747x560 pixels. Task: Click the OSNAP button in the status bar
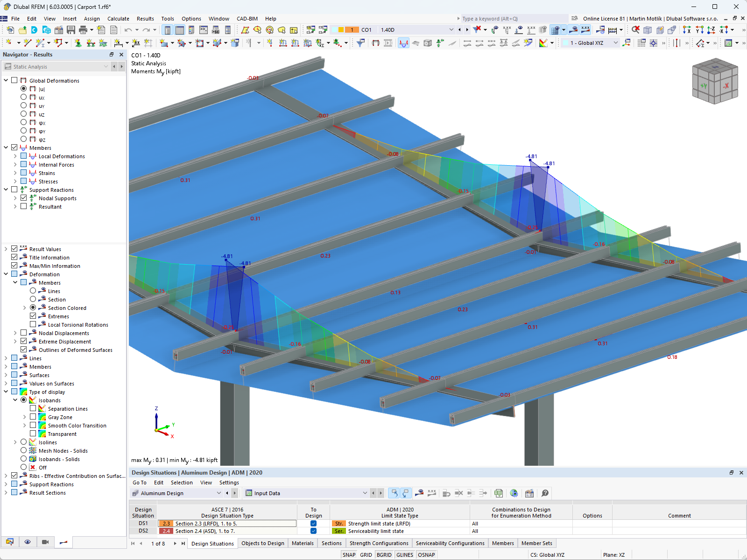pos(426,554)
